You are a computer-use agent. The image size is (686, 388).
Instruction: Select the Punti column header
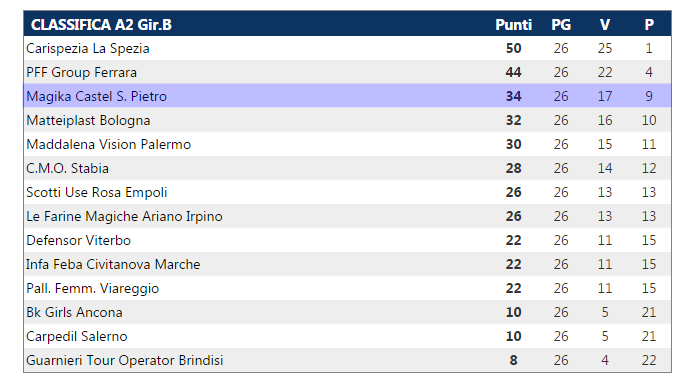coord(513,24)
